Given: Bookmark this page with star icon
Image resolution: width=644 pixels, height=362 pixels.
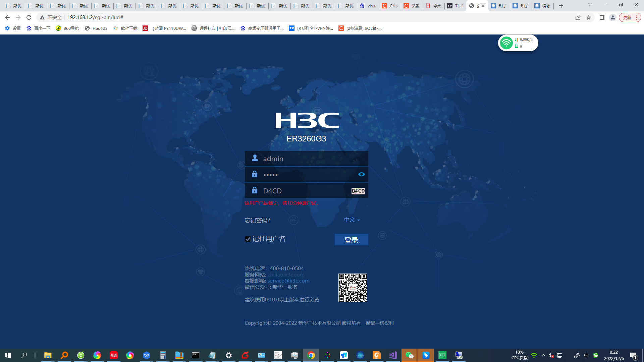Looking at the screenshot, I should click(589, 17).
